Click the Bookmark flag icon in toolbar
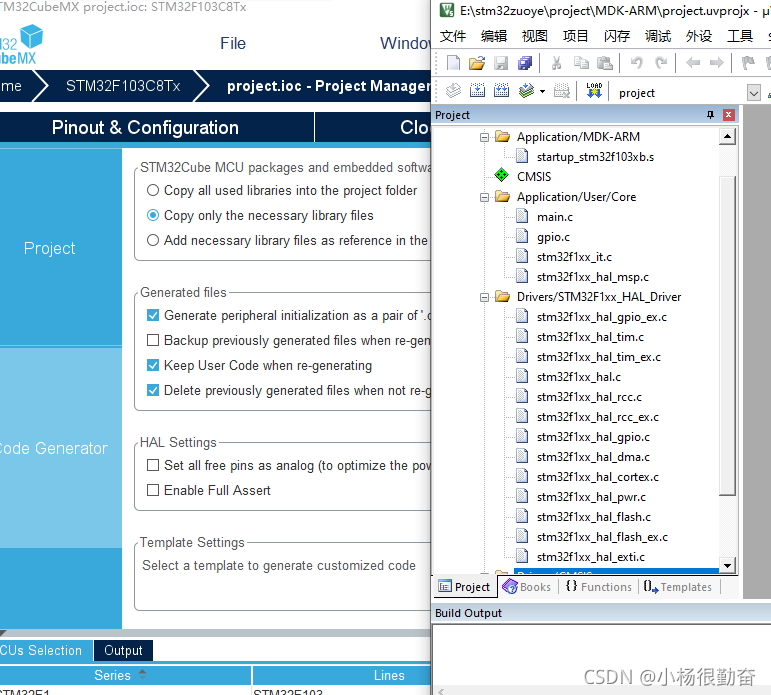This screenshot has height=695, width=771. click(x=748, y=63)
